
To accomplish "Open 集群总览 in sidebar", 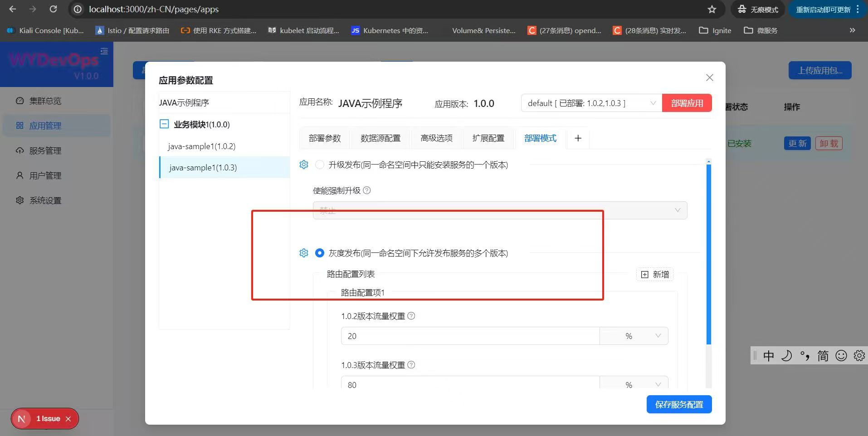I will (57, 101).
